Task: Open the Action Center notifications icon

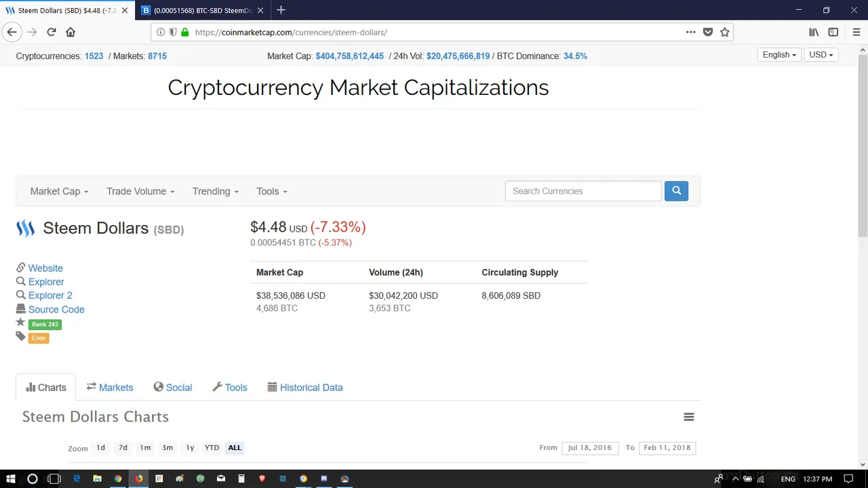Action: click(x=850, y=479)
